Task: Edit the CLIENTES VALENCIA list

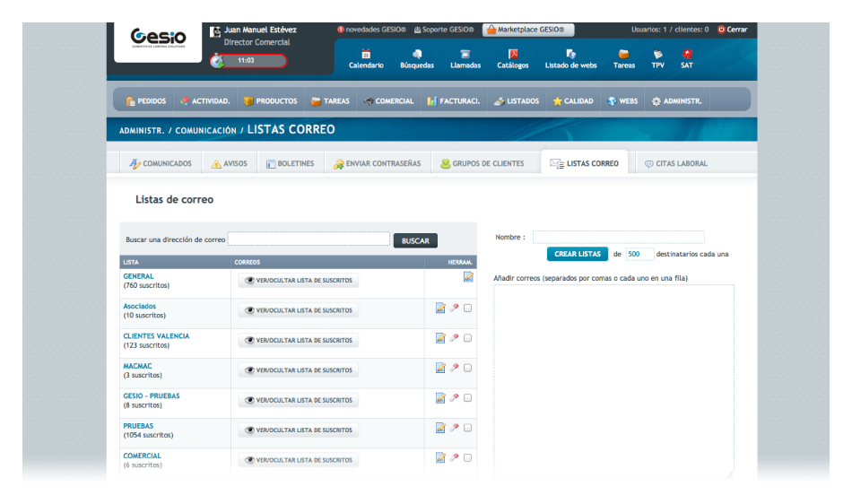Action: coord(440,338)
